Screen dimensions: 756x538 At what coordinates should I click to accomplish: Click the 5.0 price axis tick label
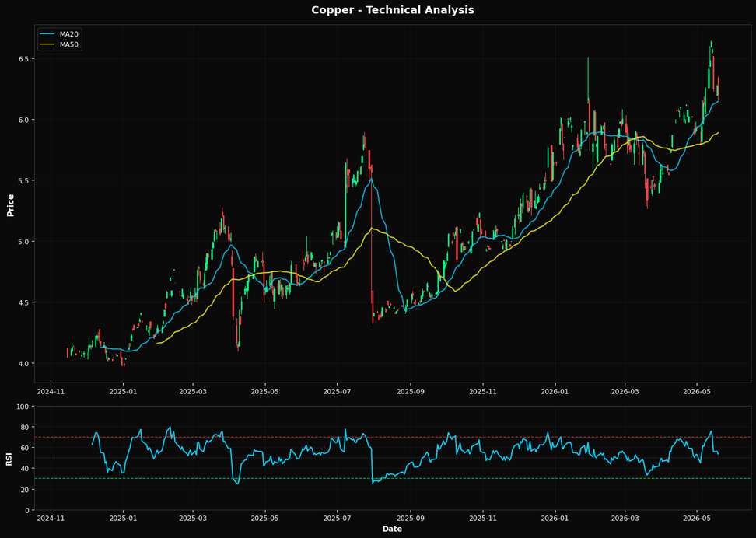(25, 242)
